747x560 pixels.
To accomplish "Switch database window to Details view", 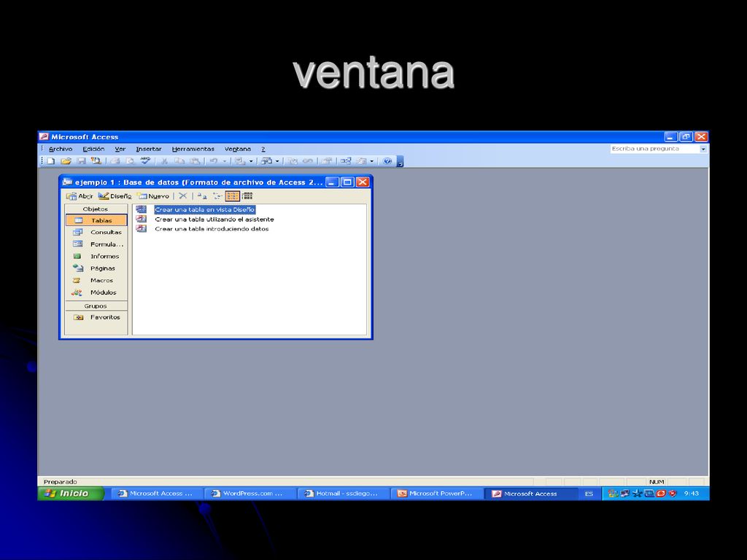I will tap(247, 195).
